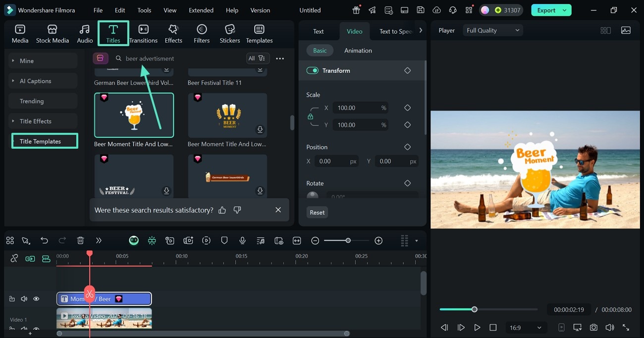This screenshot has width=644, height=338.
Task: Click the beer advertisment search field
Action: pyautogui.click(x=178, y=58)
